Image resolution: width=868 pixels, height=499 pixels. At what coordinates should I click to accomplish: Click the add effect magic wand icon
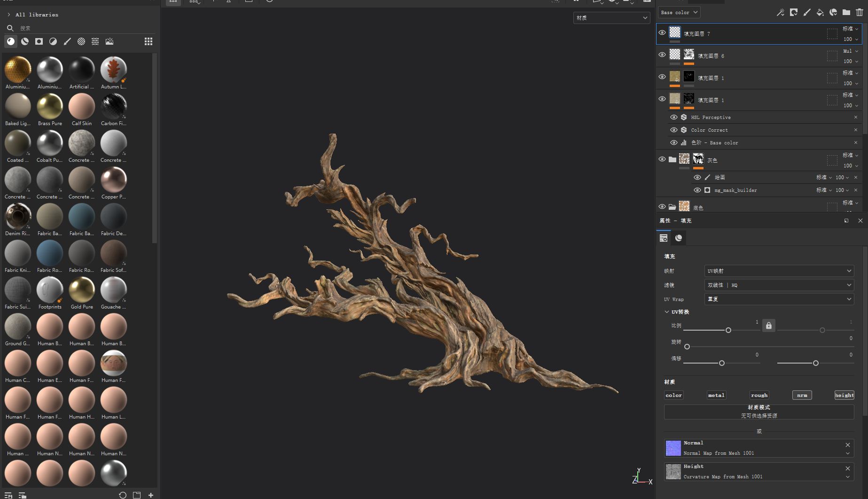pos(781,13)
